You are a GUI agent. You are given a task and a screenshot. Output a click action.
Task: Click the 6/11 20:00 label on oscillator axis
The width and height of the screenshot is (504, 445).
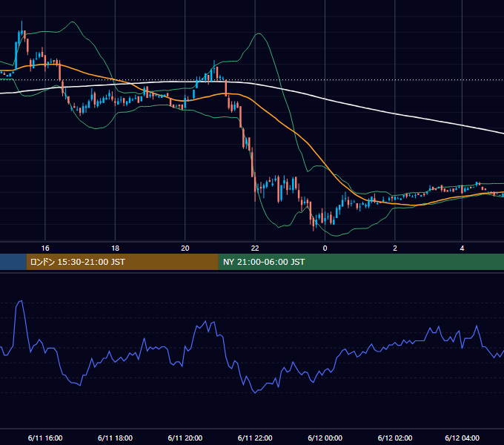point(185,438)
